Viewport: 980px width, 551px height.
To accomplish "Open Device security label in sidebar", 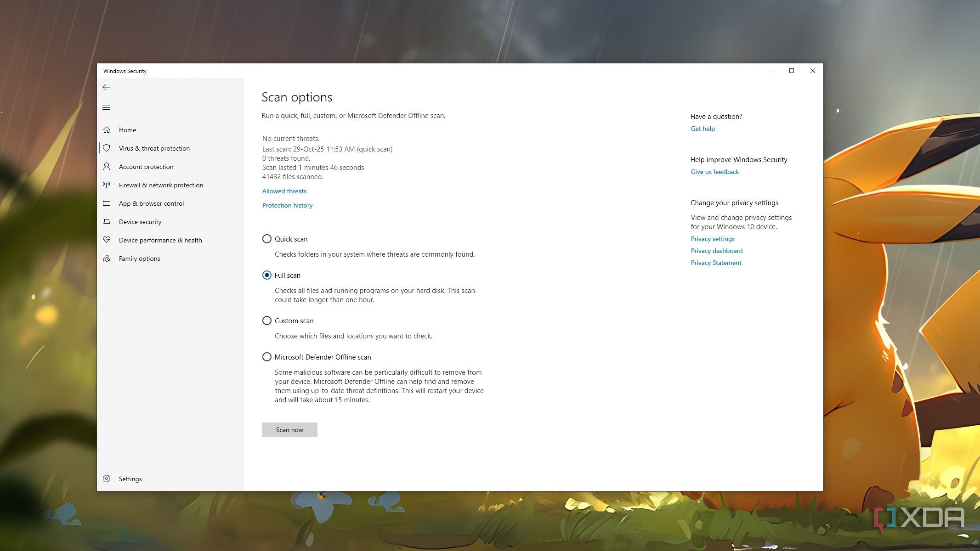I will pyautogui.click(x=140, y=222).
